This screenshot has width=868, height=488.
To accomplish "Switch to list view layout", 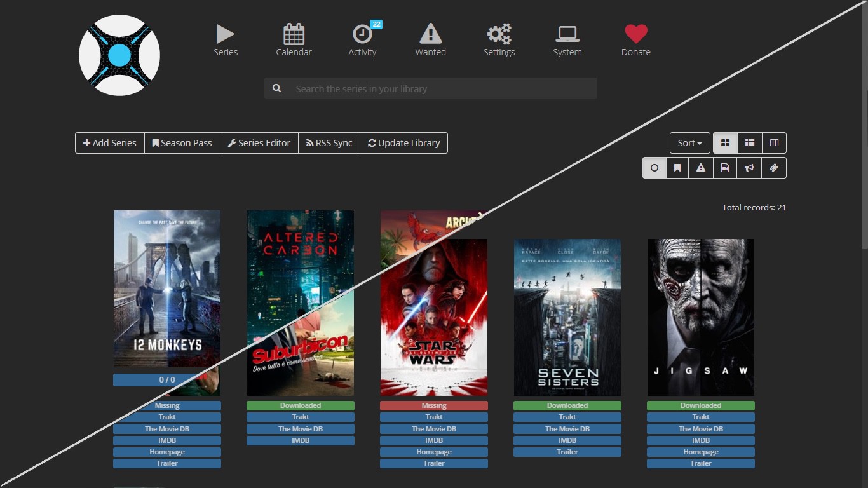I will point(749,142).
